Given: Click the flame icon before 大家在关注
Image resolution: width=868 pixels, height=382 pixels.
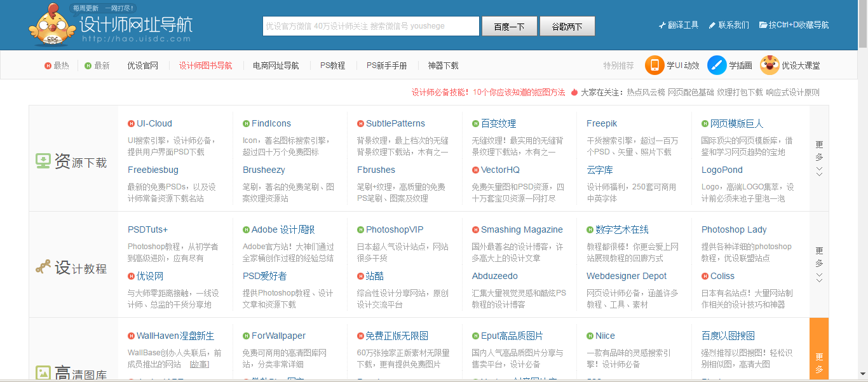Looking at the screenshot, I should click(574, 92).
